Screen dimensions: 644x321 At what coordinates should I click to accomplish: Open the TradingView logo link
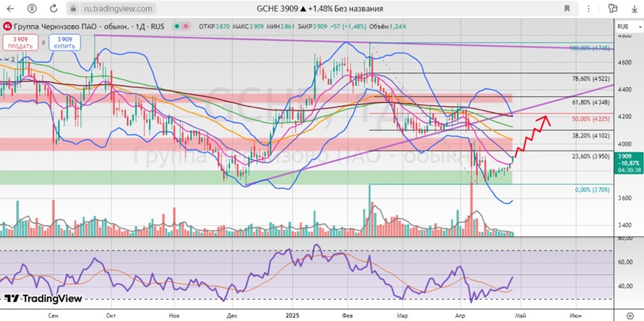click(x=44, y=299)
